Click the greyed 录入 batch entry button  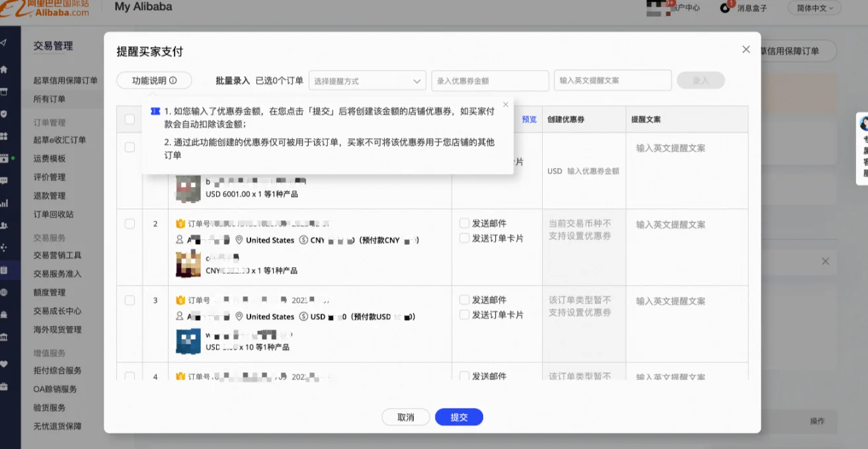coord(701,81)
